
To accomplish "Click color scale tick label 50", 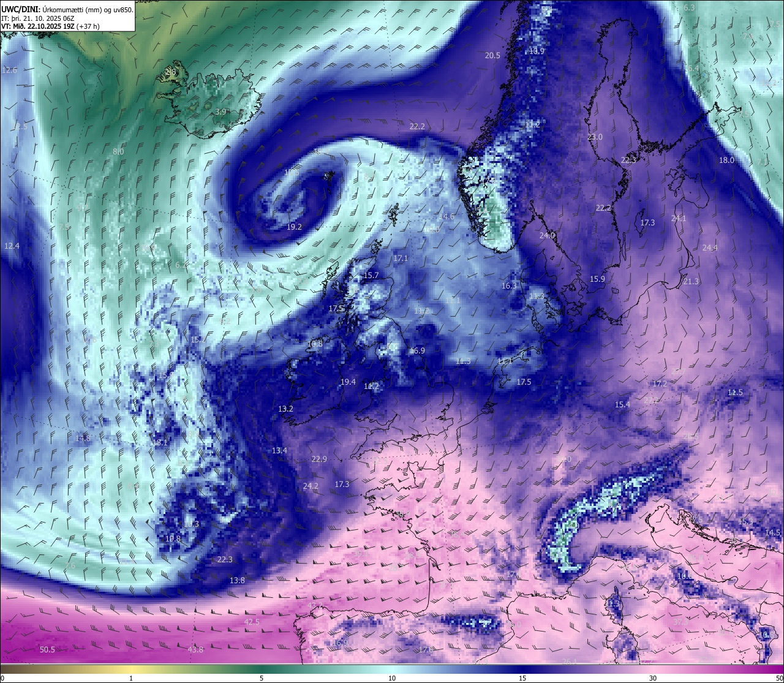I will pos(778,678).
